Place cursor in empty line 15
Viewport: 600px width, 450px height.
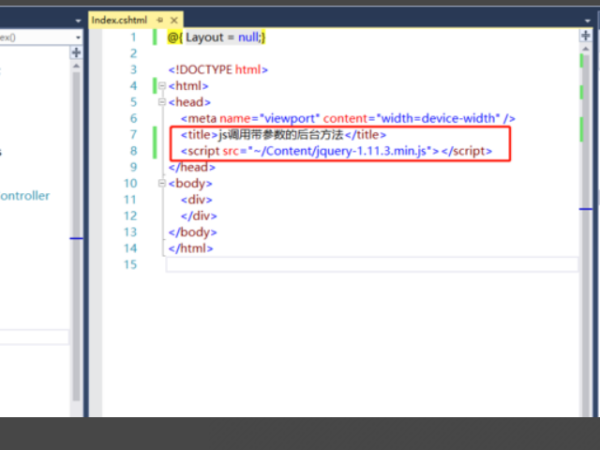(x=372, y=264)
